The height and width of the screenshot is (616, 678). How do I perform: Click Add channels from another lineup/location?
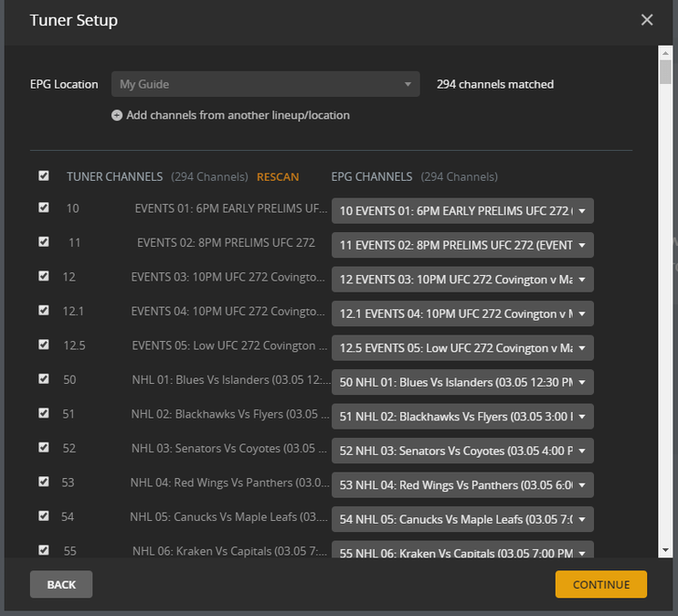(x=238, y=116)
